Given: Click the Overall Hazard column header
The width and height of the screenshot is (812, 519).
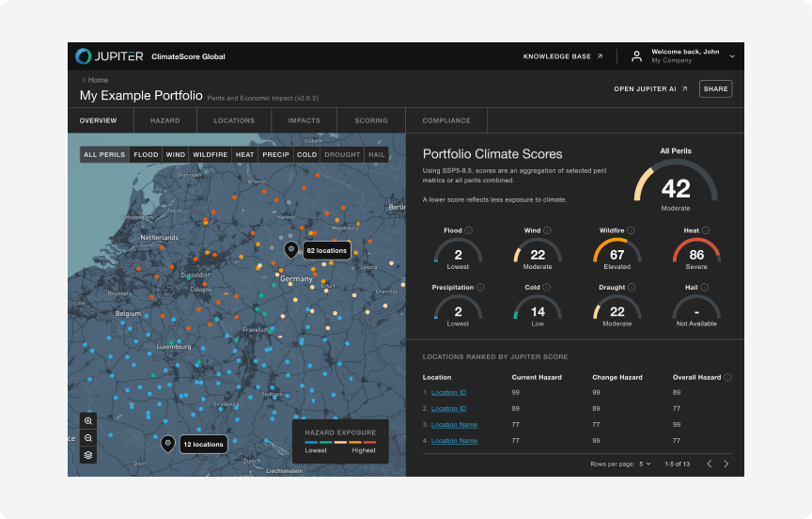Looking at the screenshot, I should [696, 378].
